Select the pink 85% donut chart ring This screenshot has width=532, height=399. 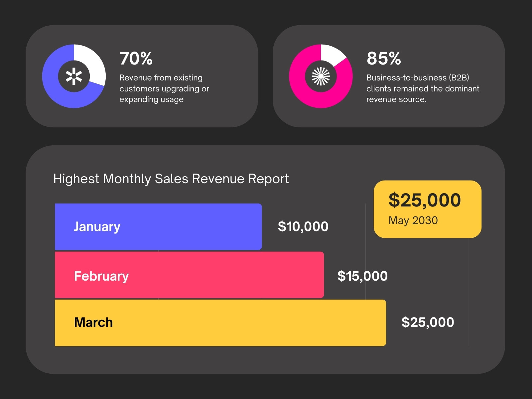coord(321,76)
